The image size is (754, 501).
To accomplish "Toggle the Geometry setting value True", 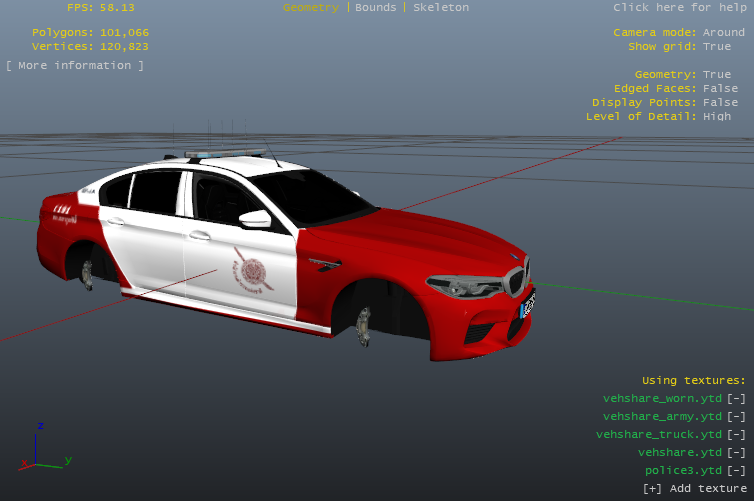I will (716, 75).
